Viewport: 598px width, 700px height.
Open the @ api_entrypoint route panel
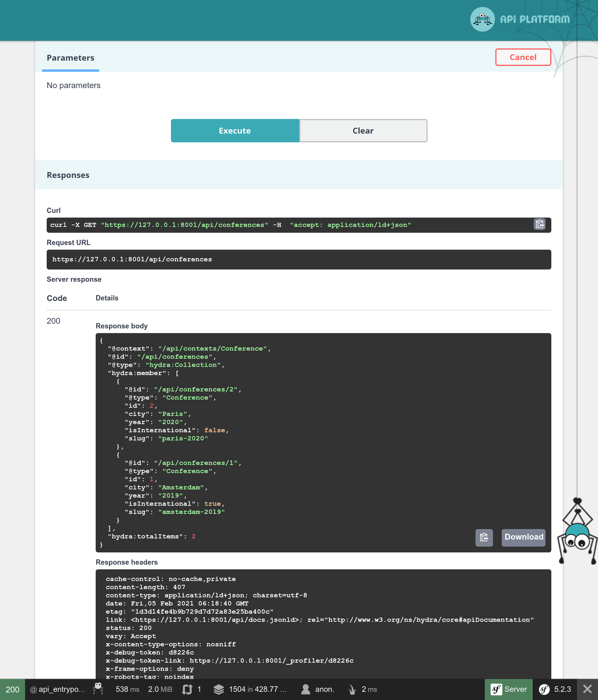pyautogui.click(x=57, y=689)
